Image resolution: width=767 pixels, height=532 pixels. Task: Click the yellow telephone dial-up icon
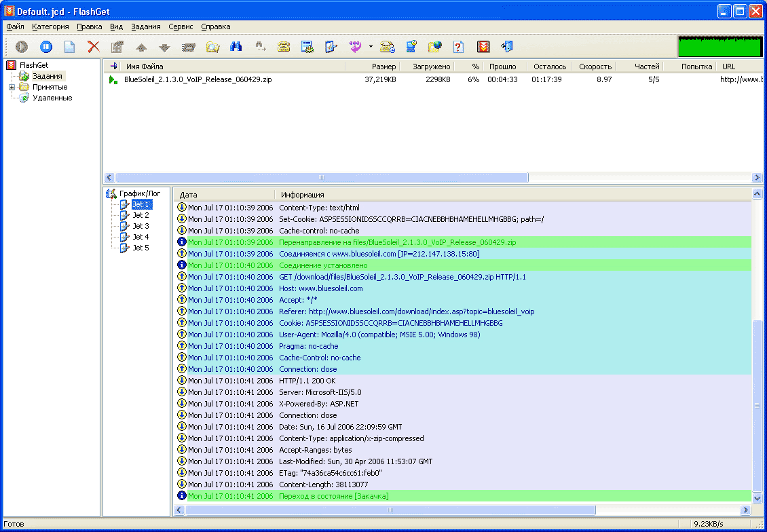pos(284,47)
